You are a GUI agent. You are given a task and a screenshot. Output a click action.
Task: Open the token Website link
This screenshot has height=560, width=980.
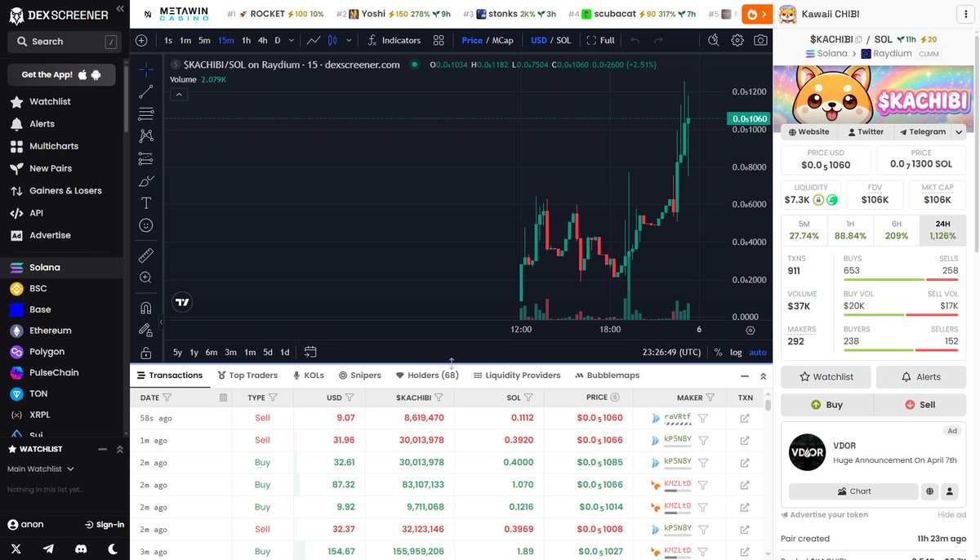[x=808, y=131]
